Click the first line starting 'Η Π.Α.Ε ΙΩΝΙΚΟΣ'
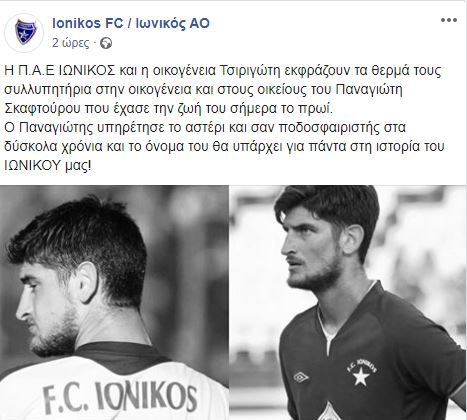This screenshot has width=467, height=420. pyautogui.click(x=223, y=71)
